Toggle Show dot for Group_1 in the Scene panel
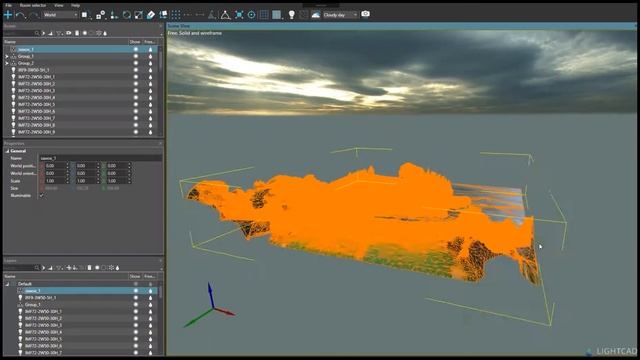The width and height of the screenshot is (640, 360). [136, 56]
